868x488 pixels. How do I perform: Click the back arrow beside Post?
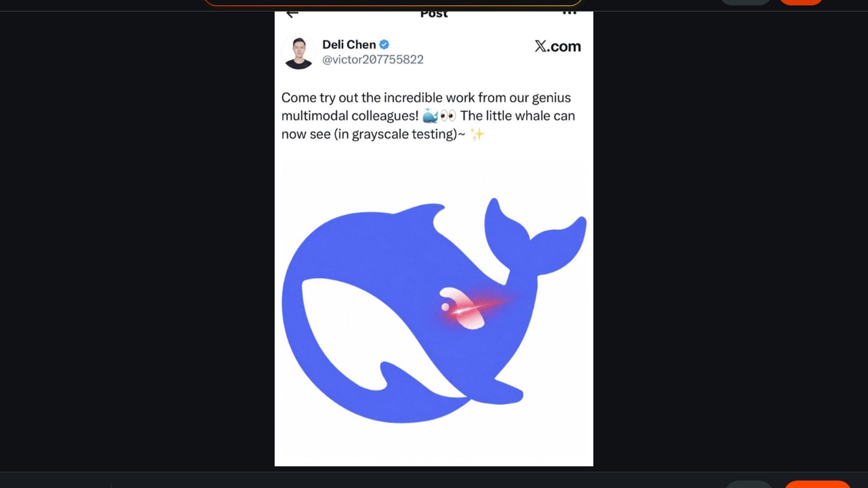[x=292, y=14]
